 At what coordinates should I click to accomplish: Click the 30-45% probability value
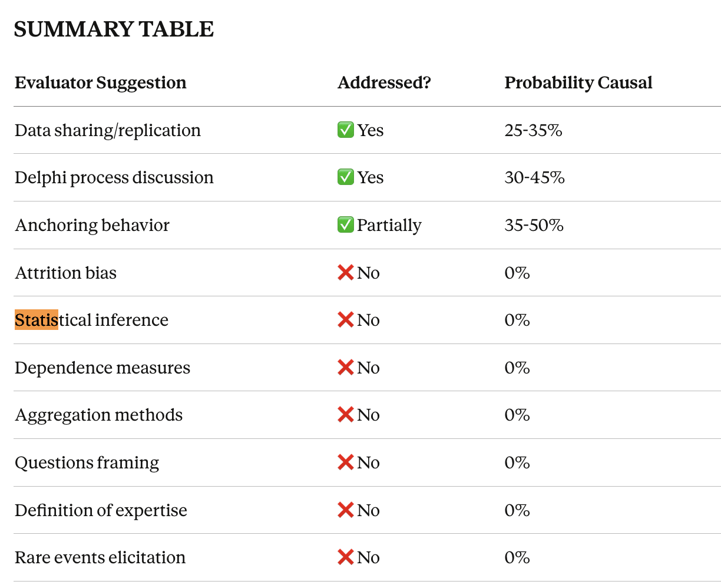tap(534, 177)
